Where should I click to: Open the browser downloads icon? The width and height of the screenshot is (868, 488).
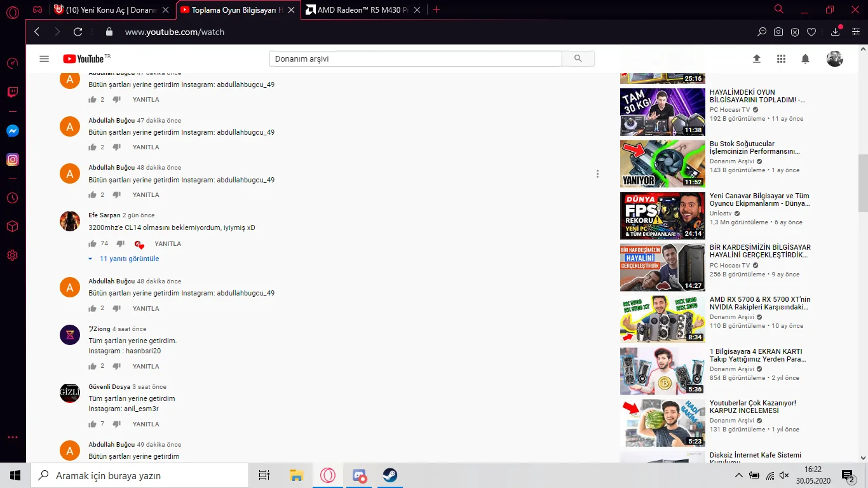(836, 32)
